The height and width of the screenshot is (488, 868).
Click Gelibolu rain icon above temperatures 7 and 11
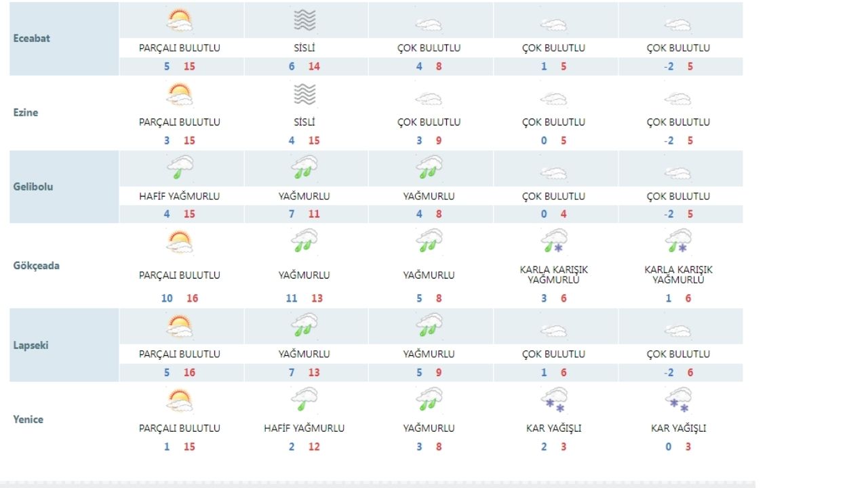coord(304,167)
